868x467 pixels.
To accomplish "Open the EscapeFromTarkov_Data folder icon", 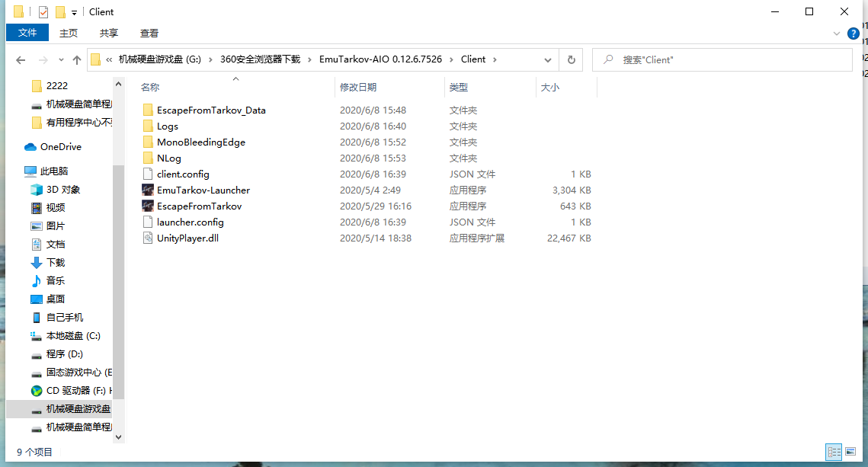I will [148, 110].
